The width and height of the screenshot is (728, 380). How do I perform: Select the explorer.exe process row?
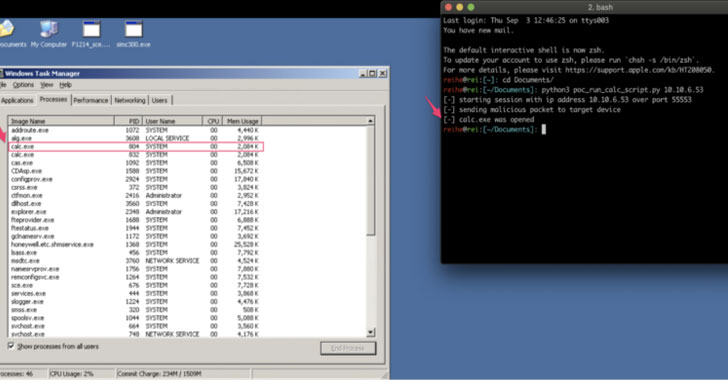coord(135,212)
